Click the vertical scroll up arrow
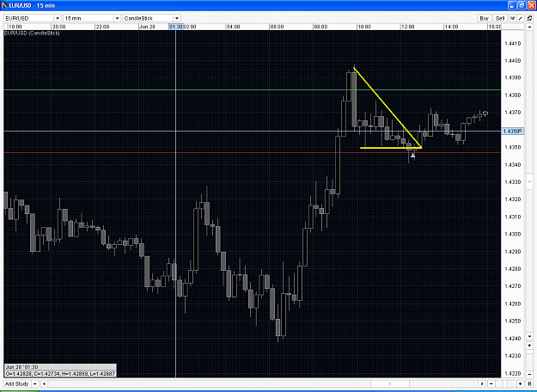The width and height of the screenshot is (537, 392). 529,27
